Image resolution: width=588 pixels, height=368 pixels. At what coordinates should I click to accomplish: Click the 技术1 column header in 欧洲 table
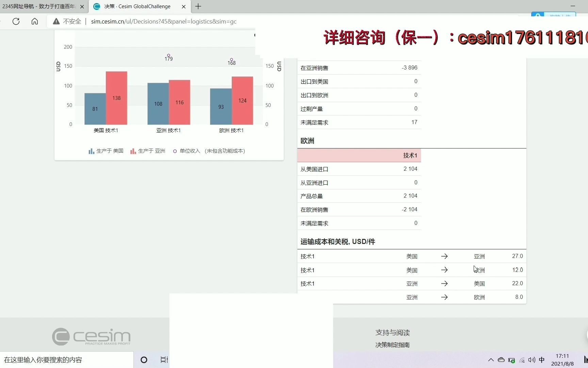click(x=410, y=155)
